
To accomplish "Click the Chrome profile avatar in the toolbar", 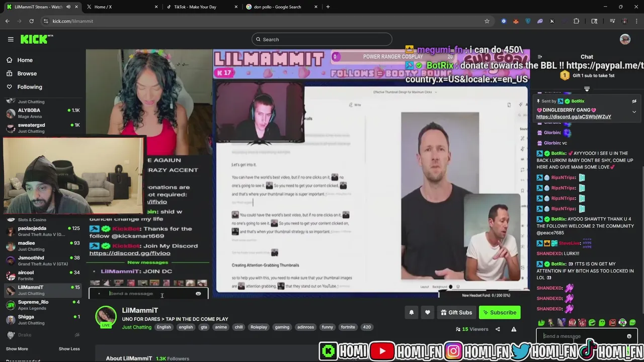I will [624, 21].
